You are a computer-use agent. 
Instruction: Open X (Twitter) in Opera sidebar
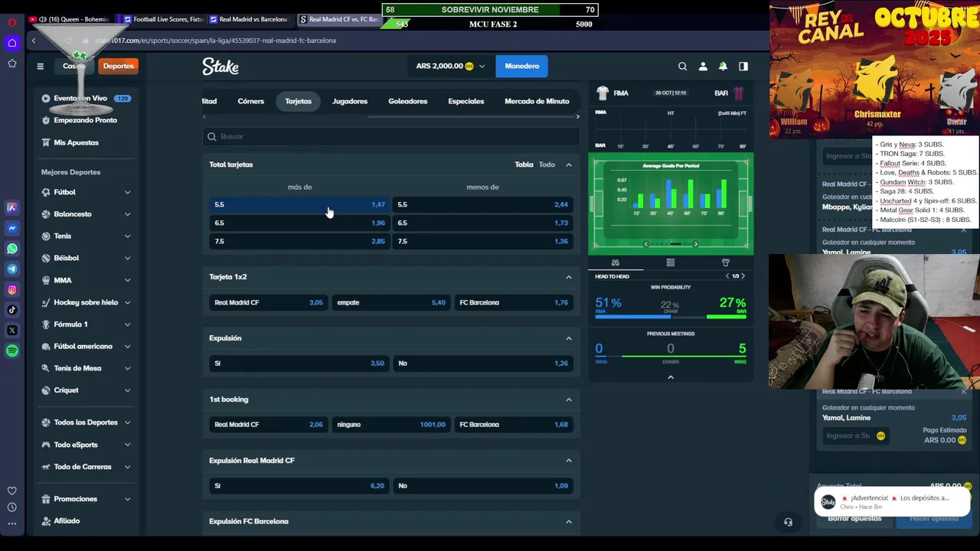(12, 330)
